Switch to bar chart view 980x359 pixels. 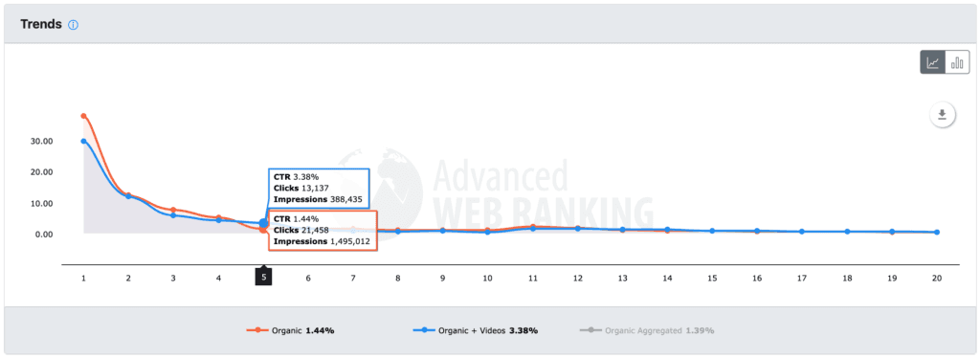point(957,62)
